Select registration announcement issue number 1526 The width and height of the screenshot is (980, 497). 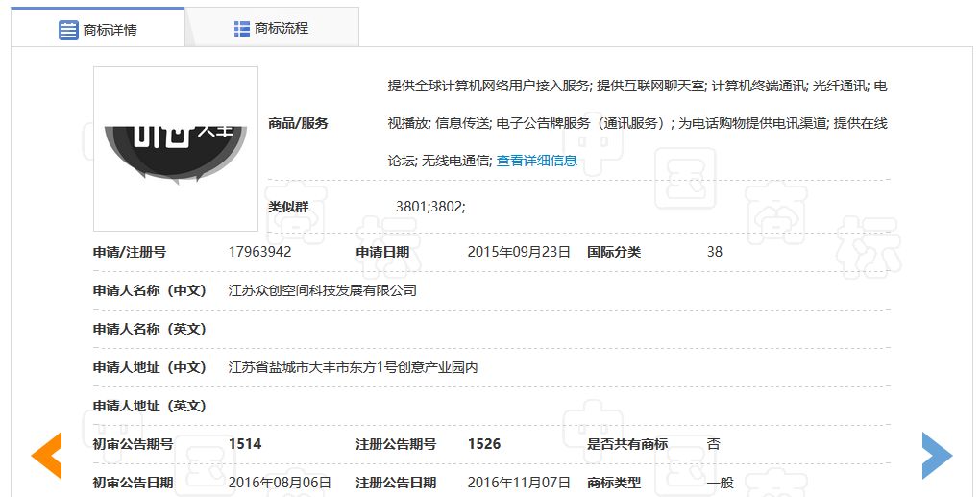(x=484, y=444)
